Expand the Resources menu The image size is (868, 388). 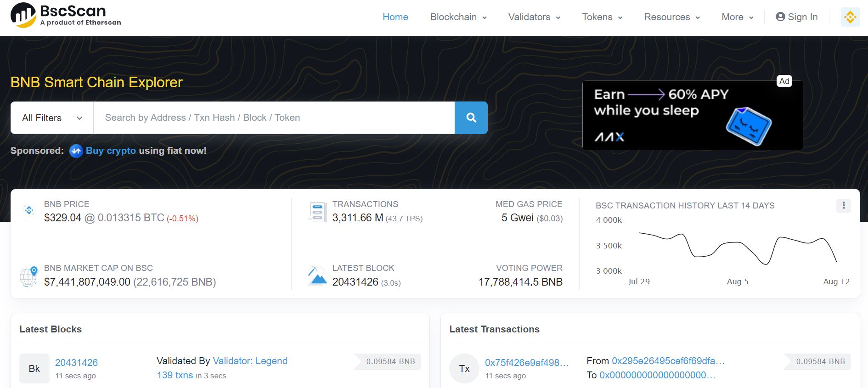point(672,17)
